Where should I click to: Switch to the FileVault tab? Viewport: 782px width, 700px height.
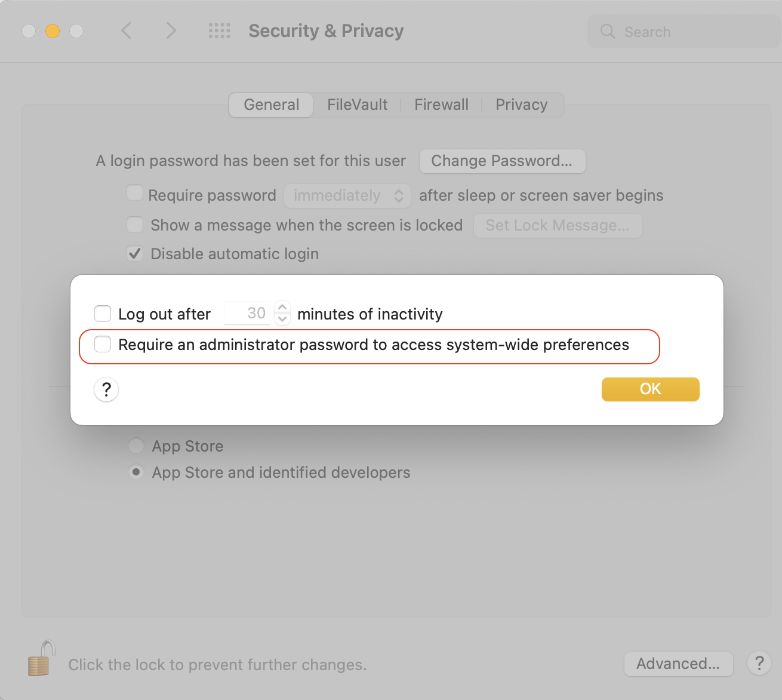(x=357, y=105)
